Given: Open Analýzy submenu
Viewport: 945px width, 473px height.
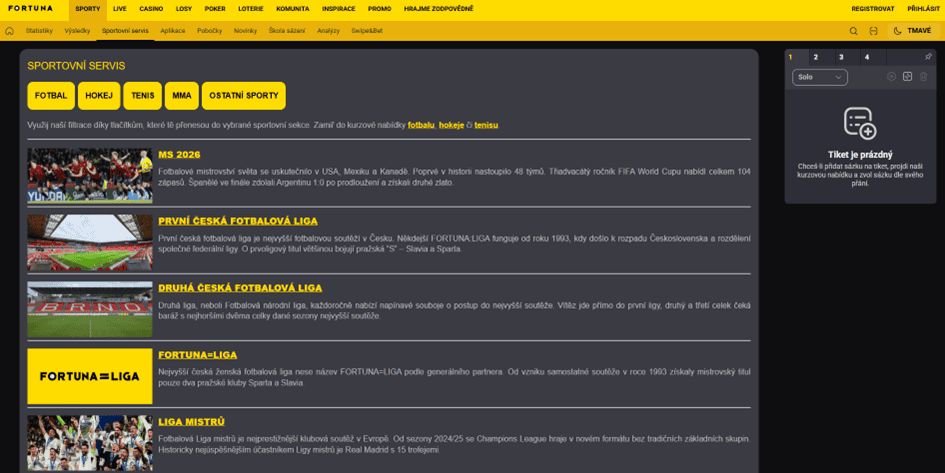Looking at the screenshot, I should [328, 31].
